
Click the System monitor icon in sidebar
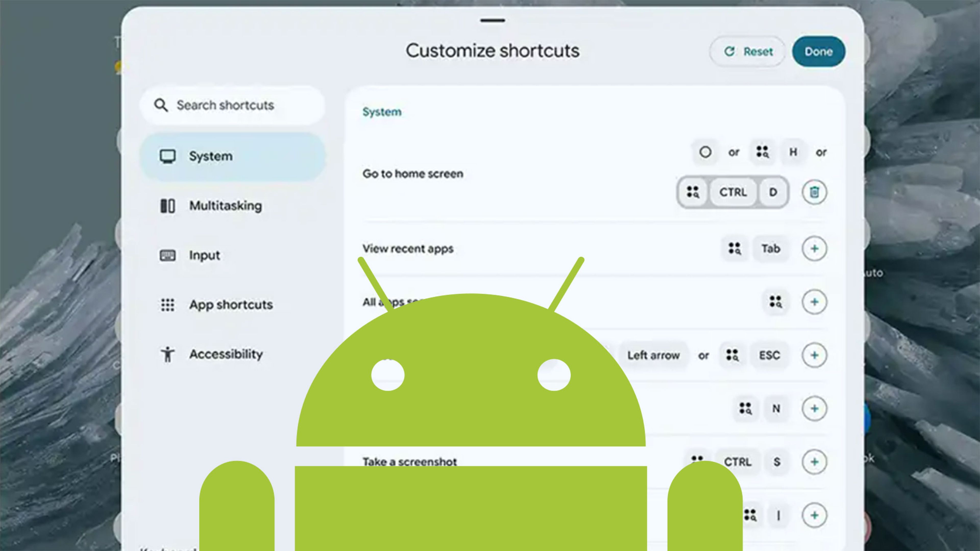pos(167,156)
